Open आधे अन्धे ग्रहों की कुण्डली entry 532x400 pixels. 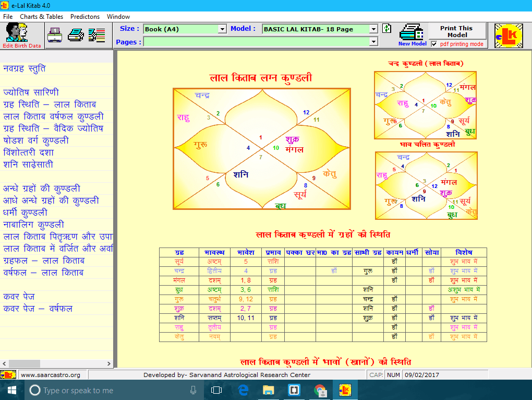tap(51, 201)
